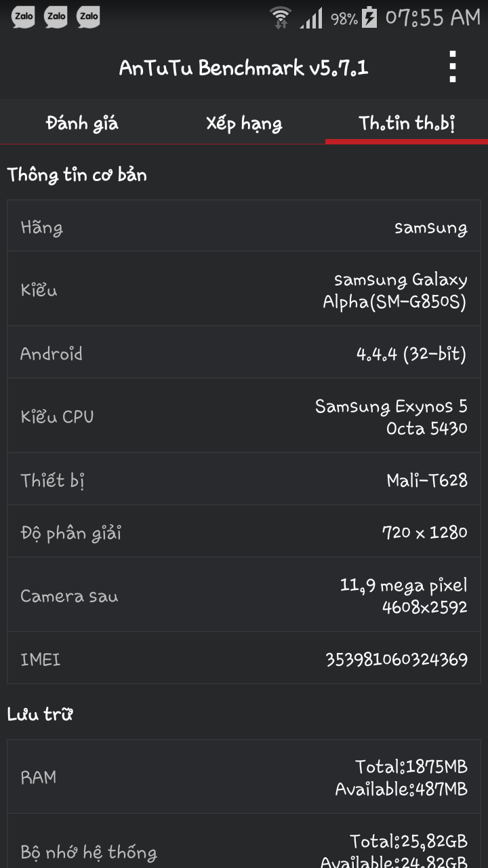Switch to the Xếp hạng tab
This screenshot has height=868, width=488.
click(x=244, y=123)
